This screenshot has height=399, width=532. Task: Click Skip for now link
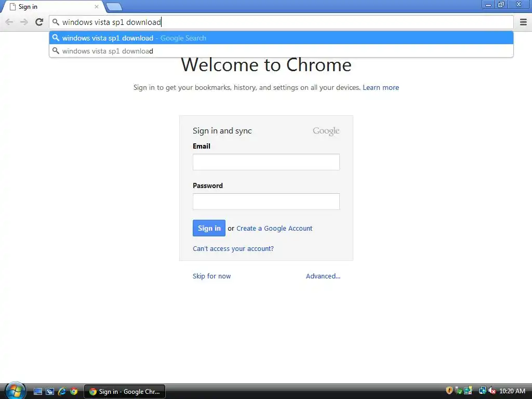[212, 276]
